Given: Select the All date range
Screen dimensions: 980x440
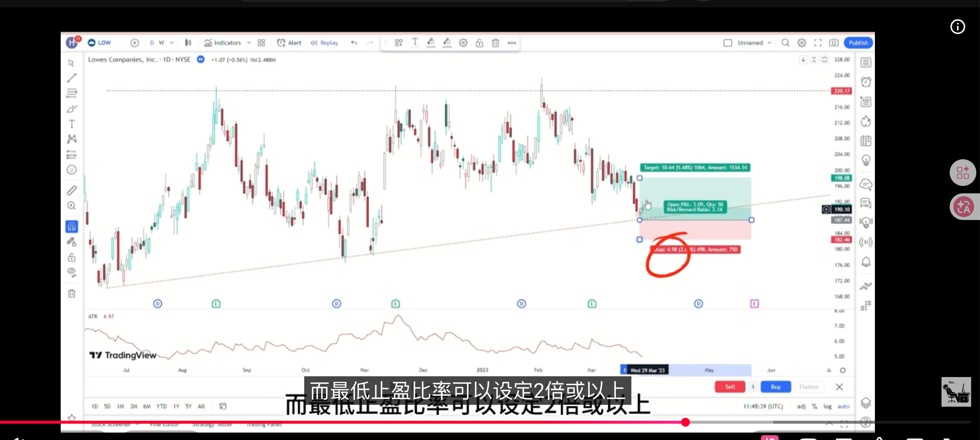Looking at the screenshot, I should [201, 407].
